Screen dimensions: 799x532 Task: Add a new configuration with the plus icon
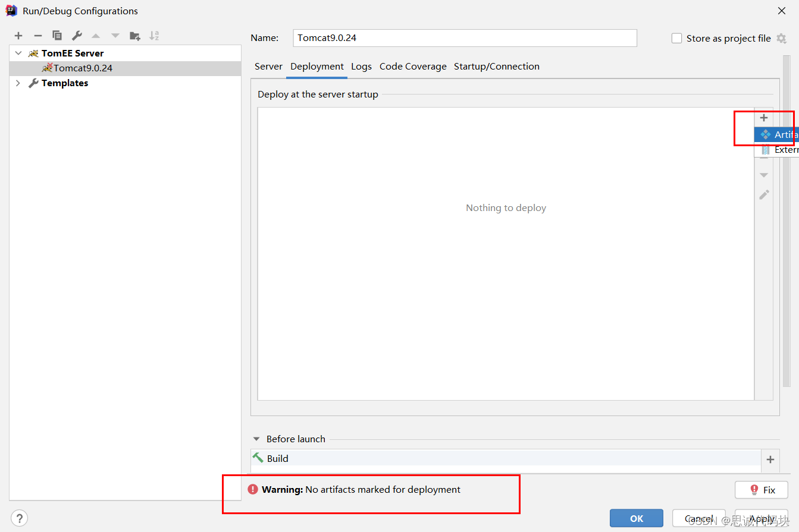tap(18, 36)
